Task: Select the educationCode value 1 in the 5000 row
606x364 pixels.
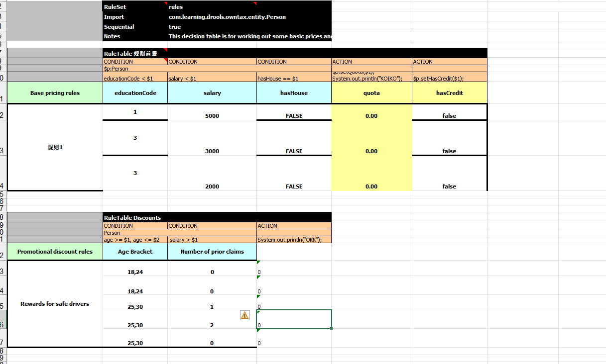Action: tap(135, 112)
